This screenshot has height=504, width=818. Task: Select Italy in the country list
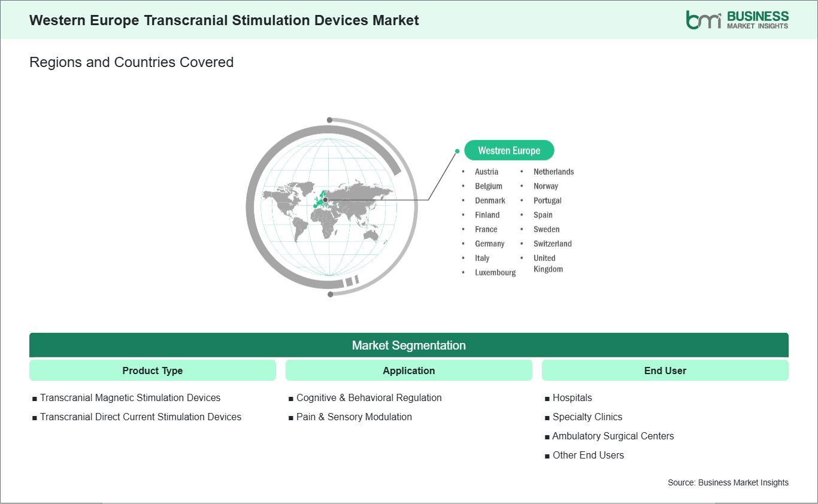coord(482,258)
